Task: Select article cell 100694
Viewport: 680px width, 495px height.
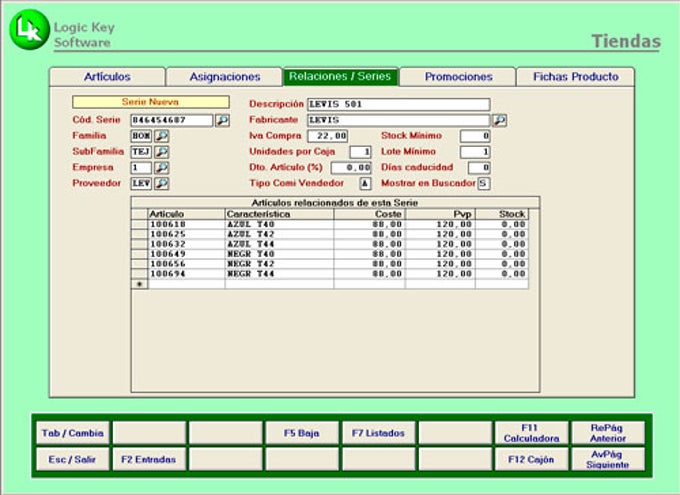Action: [x=186, y=274]
